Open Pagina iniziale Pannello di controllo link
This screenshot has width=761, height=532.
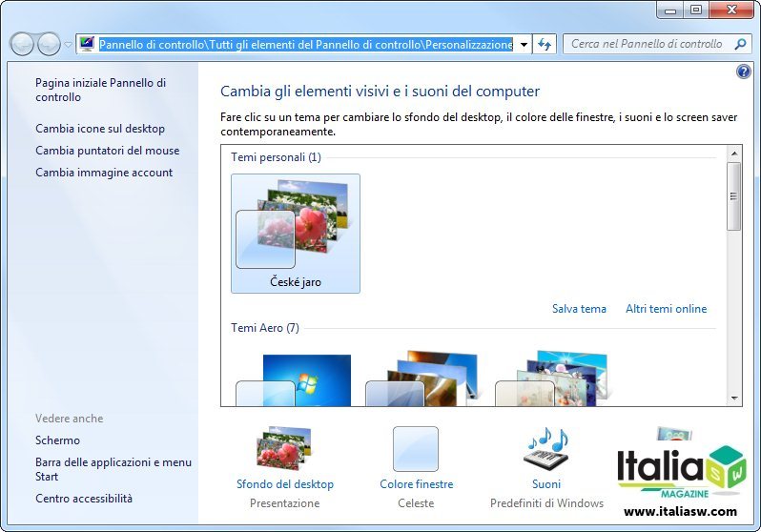[x=100, y=90]
